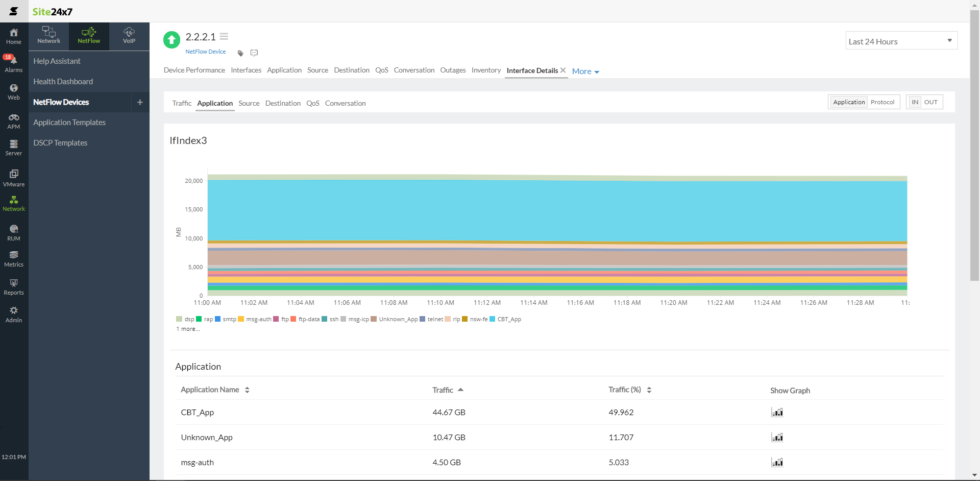Image resolution: width=980 pixels, height=481 pixels.
Task: Switch view to Protocol
Action: (x=882, y=102)
